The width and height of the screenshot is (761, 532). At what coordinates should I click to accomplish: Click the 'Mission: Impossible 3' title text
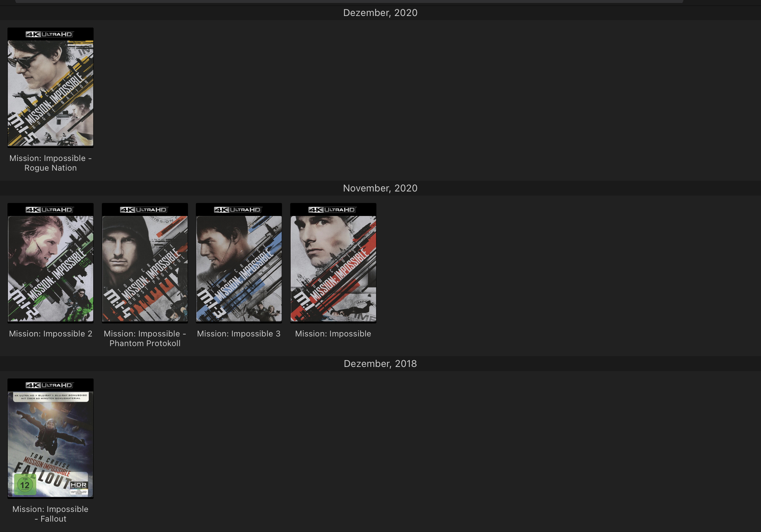pyautogui.click(x=239, y=334)
